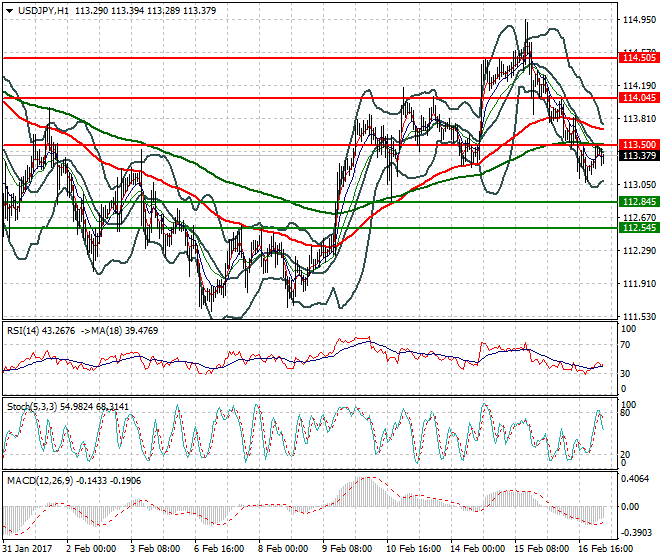The image size is (660, 560).
Task: Click the 16 Feb 16:00 time label
Action: [605, 549]
